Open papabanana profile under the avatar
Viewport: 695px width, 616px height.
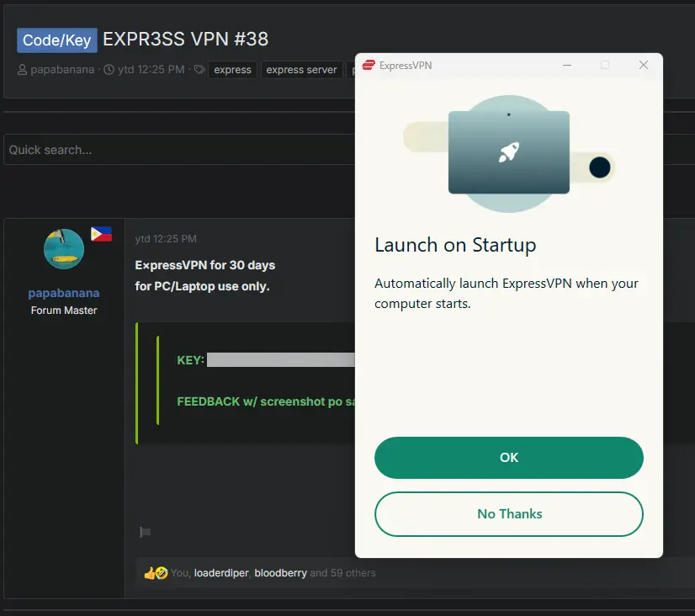click(x=64, y=293)
